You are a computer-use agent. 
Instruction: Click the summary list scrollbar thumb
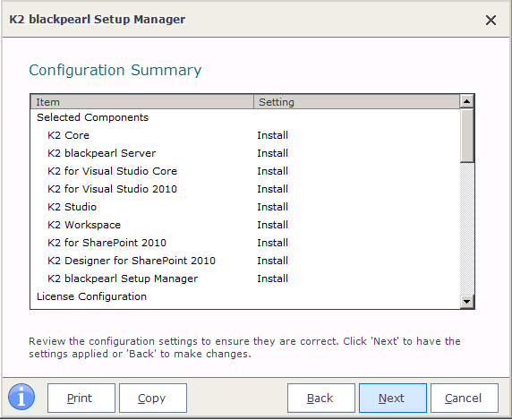pos(467,135)
